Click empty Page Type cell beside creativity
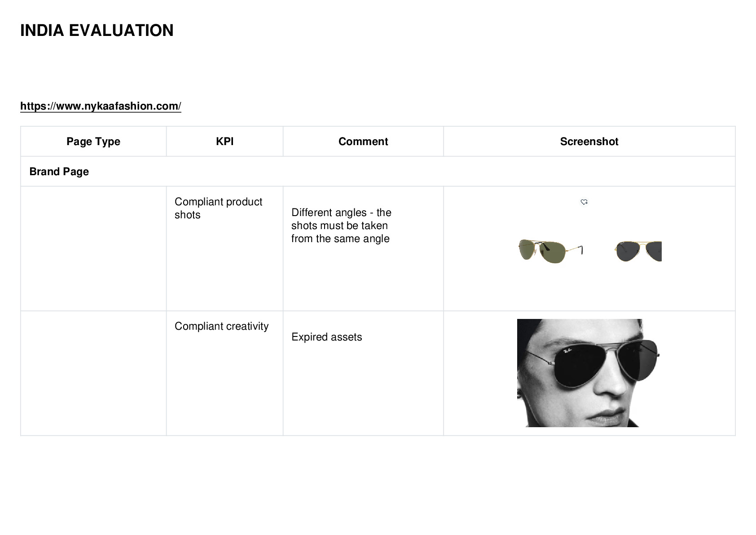The height and width of the screenshot is (535, 756). [x=93, y=373]
